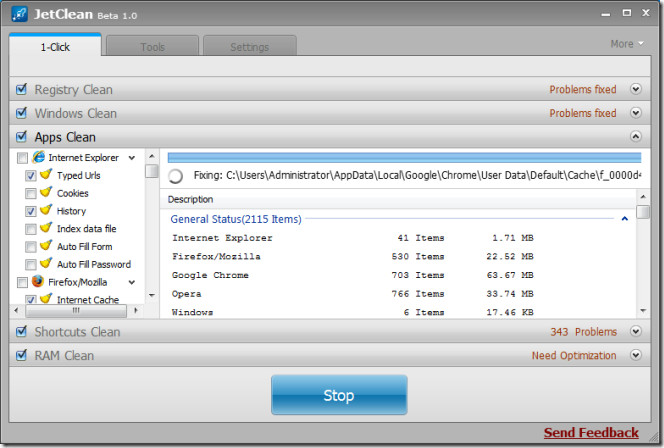Click Problems fixed beside Registry Clean
This screenshot has width=664, height=448.
tap(583, 89)
